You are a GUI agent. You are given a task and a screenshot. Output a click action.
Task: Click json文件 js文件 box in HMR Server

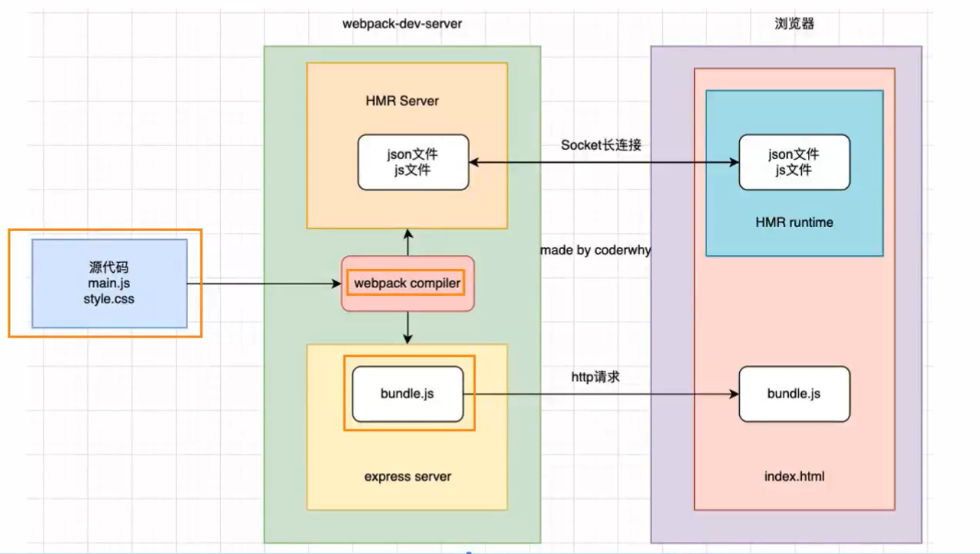click(413, 162)
